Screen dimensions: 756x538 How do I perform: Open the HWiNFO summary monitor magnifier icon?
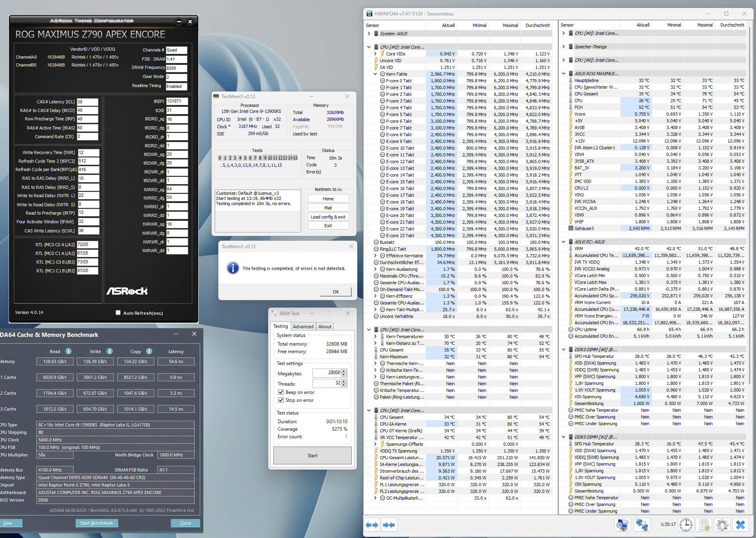[622, 525]
